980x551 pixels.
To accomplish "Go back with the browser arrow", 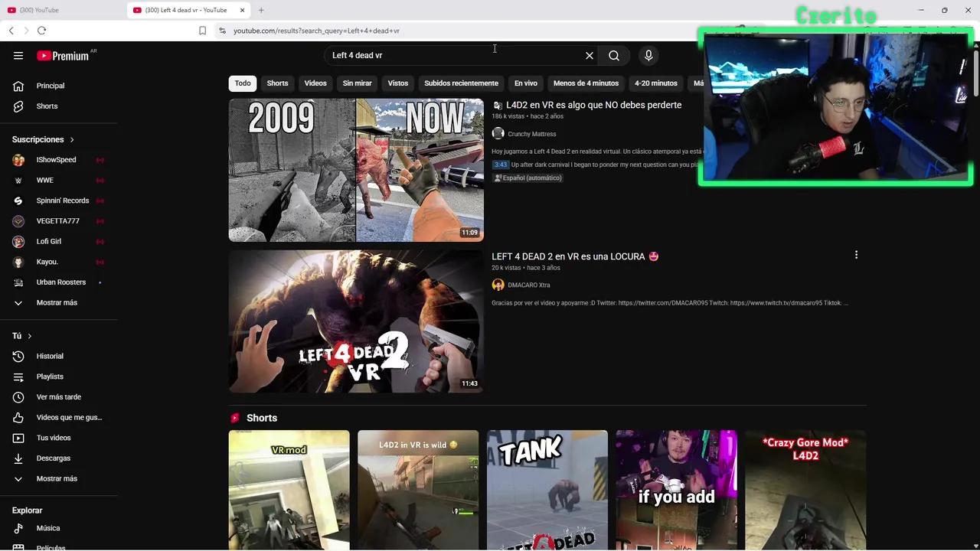I will point(11,31).
